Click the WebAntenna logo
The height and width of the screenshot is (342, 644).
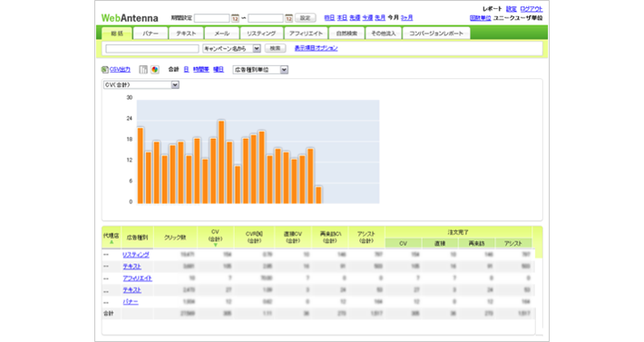pos(130,18)
